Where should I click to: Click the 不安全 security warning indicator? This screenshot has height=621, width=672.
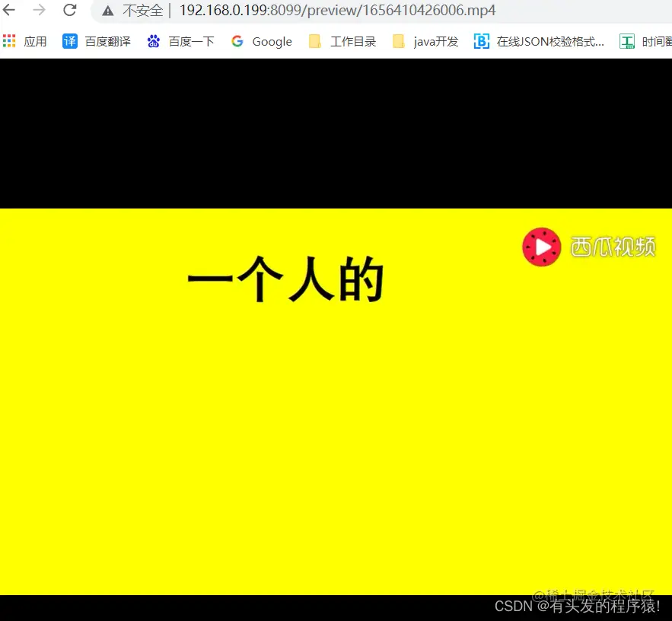pyautogui.click(x=144, y=11)
